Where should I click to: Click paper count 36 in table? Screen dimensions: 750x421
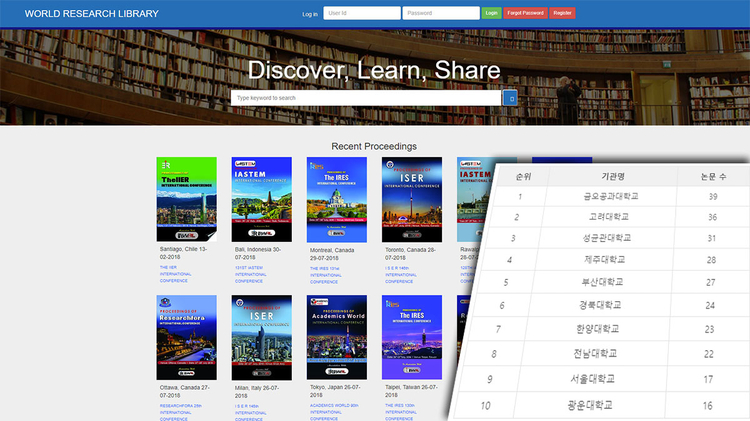(x=712, y=217)
